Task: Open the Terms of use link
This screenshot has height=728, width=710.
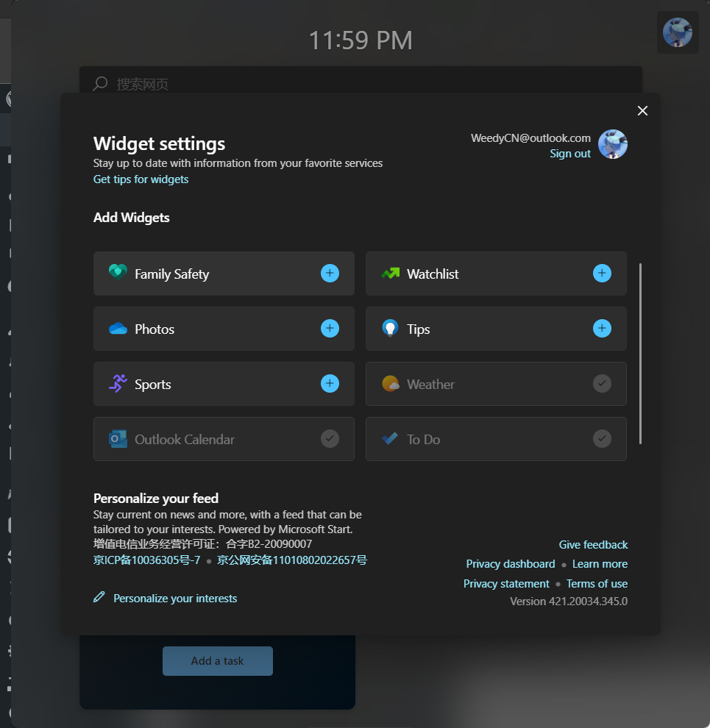Action: click(597, 584)
